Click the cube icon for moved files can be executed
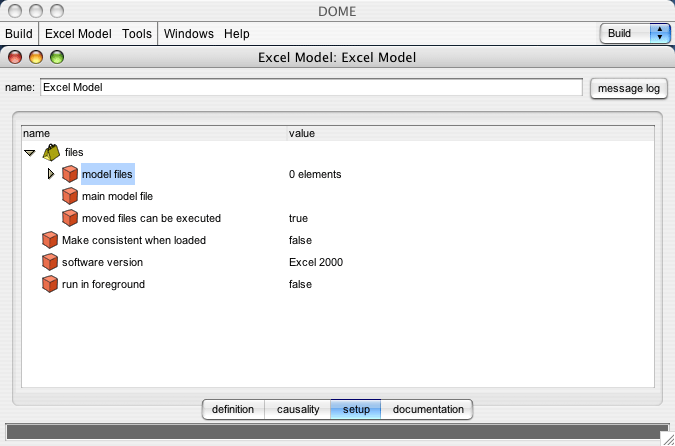This screenshot has height=446, width=675. [70, 218]
